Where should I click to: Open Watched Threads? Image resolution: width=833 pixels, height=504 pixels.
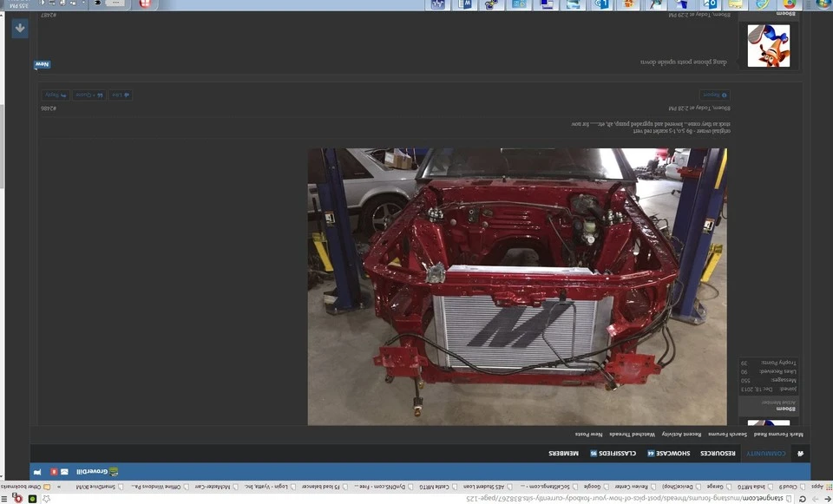[633, 435]
